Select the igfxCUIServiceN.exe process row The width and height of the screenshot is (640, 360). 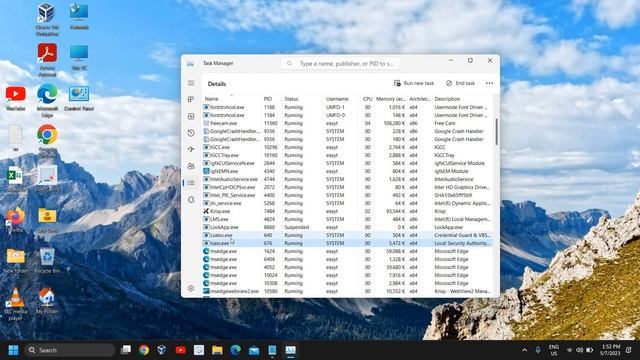(x=347, y=163)
